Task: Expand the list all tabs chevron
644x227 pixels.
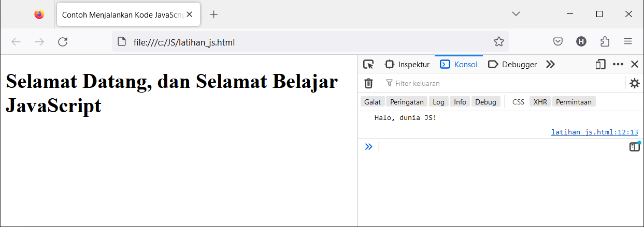Action: tap(516, 14)
